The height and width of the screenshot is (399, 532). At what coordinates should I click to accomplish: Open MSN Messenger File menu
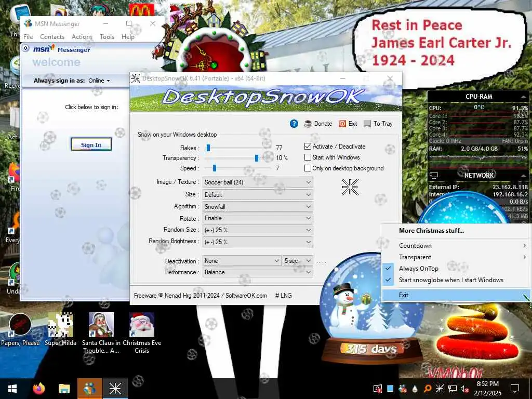(x=28, y=37)
